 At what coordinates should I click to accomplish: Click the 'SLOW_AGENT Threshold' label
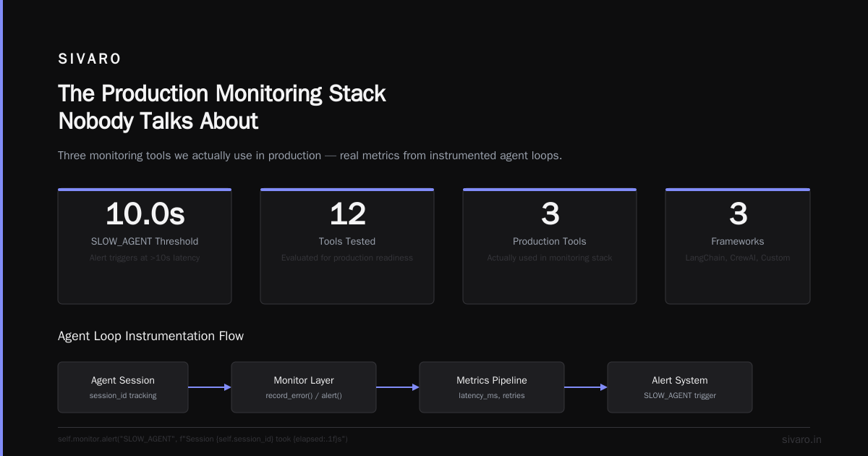[145, 242]
